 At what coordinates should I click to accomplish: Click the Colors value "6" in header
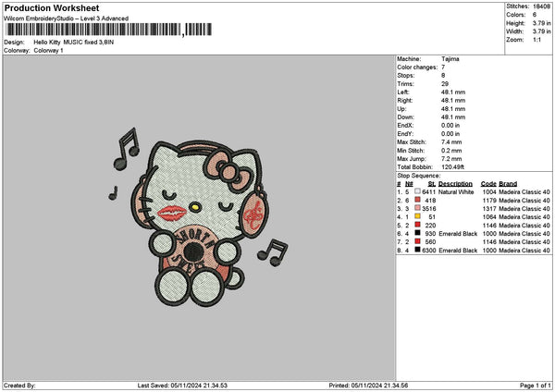click(x=535, y=15)
